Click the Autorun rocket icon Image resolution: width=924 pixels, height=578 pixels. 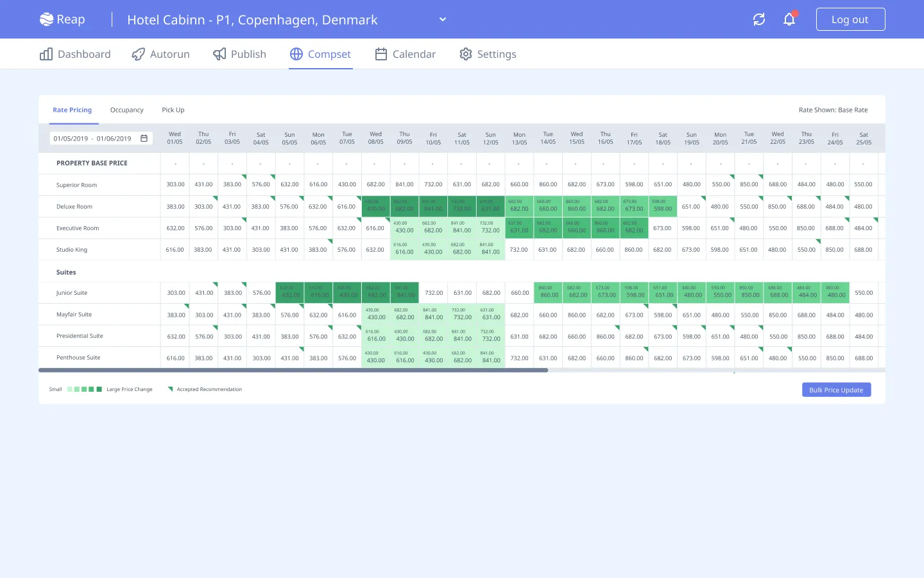coord(138,55)
